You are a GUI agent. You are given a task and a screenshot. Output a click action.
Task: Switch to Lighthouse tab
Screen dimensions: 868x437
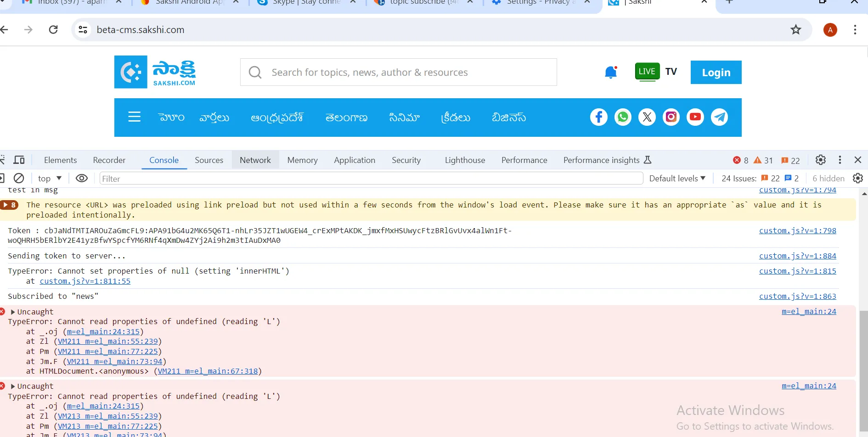pos(465,160)
